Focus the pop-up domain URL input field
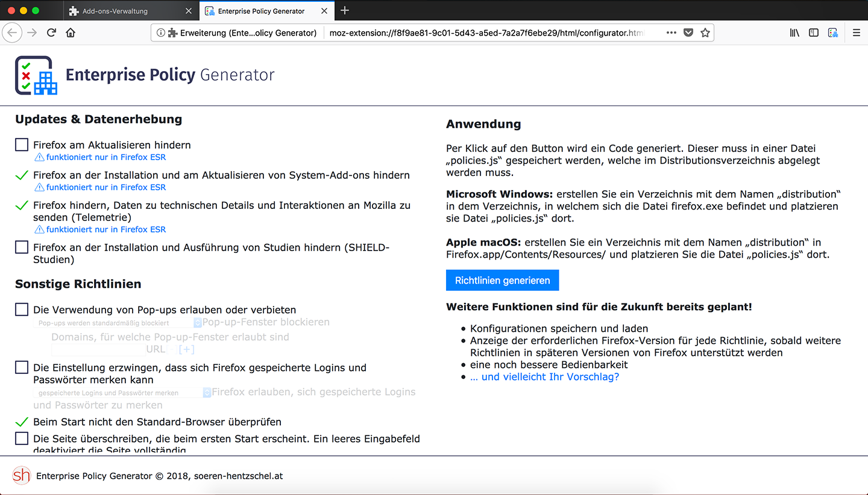Image resolution: width=868 pixels, height=495 pixels. coord(99,349)
